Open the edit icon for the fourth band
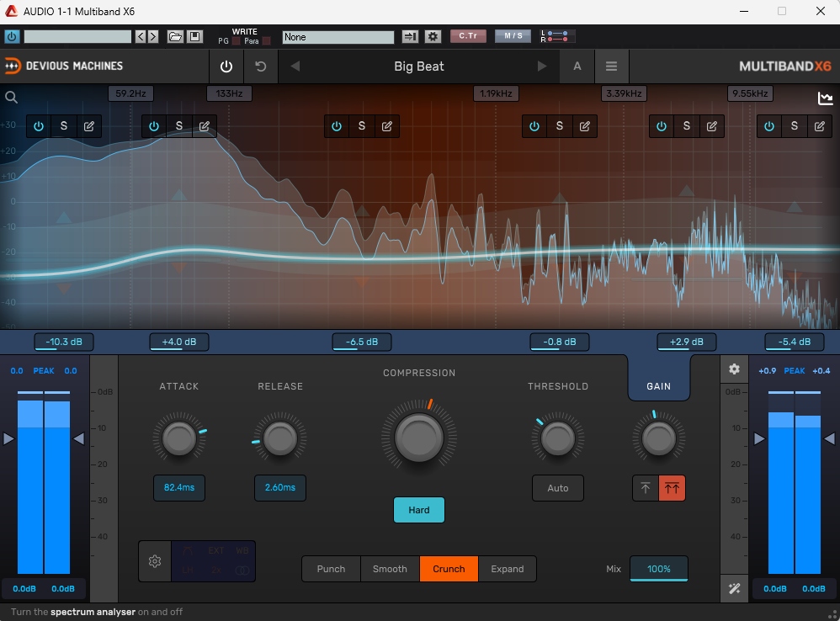The image size is (840, 621). [x=584, y=126]
